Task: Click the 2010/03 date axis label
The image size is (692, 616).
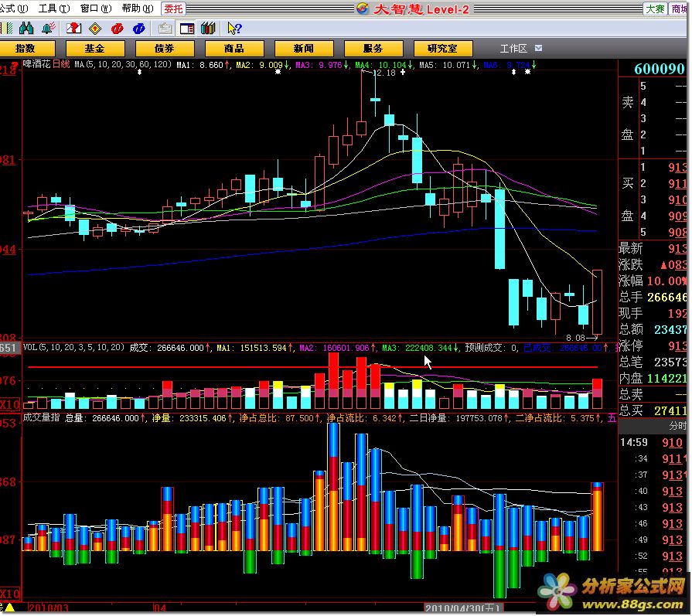Action: pyautogui.click(x=48, y=608)
